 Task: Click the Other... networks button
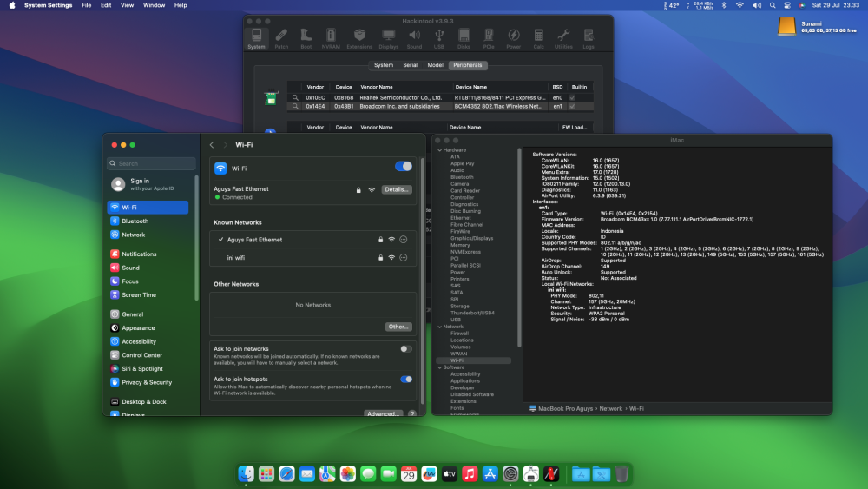[x=398, y=327]
